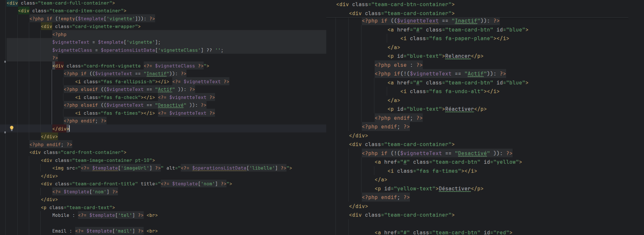Screen dimensions: 644x235
Task: Click underlined $template variable in img src
Action: 105,168
